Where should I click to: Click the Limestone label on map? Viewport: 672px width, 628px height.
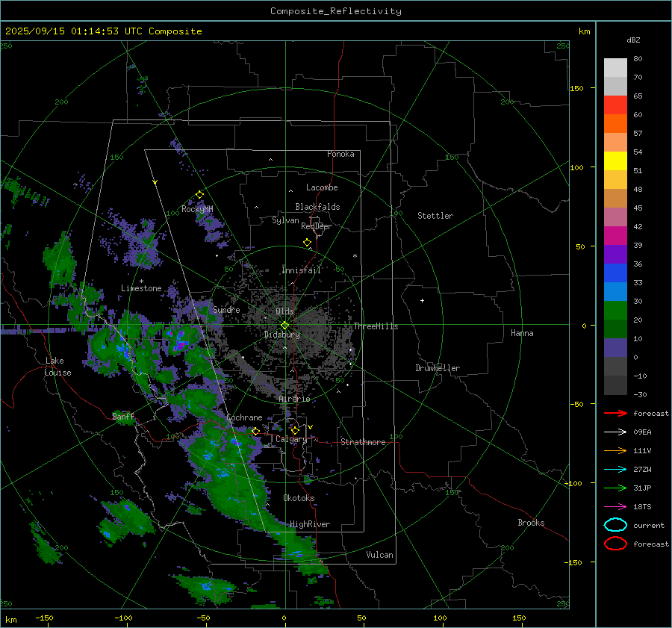141,288
